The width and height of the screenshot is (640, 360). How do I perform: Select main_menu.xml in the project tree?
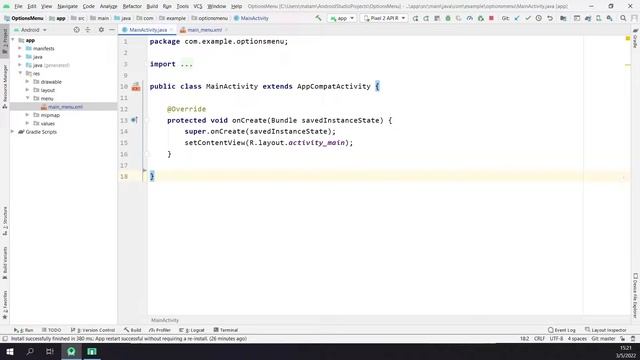pyautogui.click(x=65, y=107)
